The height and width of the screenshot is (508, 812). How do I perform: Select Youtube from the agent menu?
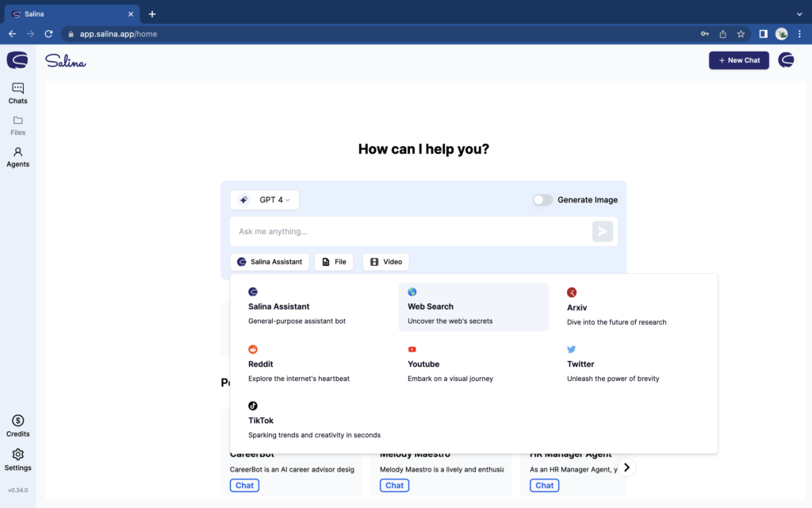(x=473, y=364)
